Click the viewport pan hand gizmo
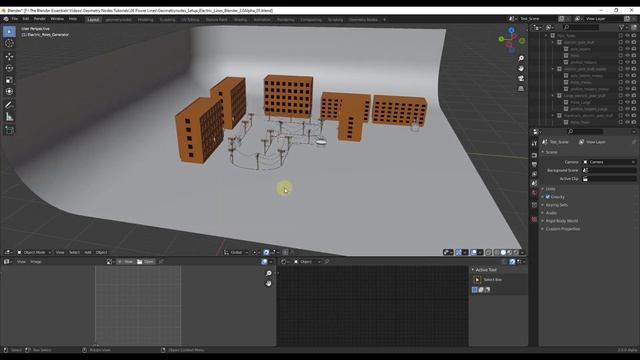 point(521,68)
